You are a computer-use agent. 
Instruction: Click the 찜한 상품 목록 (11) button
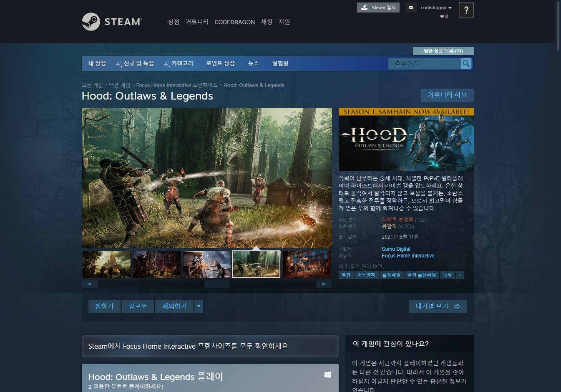pyautogui.click(x=443, y=51)
